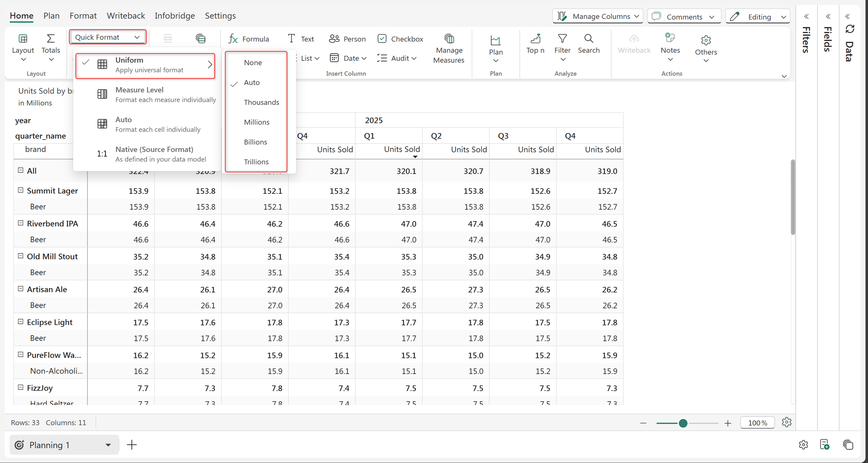Open the Layout tool icon
The width and height of the screenshot is (868, 463).
23,38
